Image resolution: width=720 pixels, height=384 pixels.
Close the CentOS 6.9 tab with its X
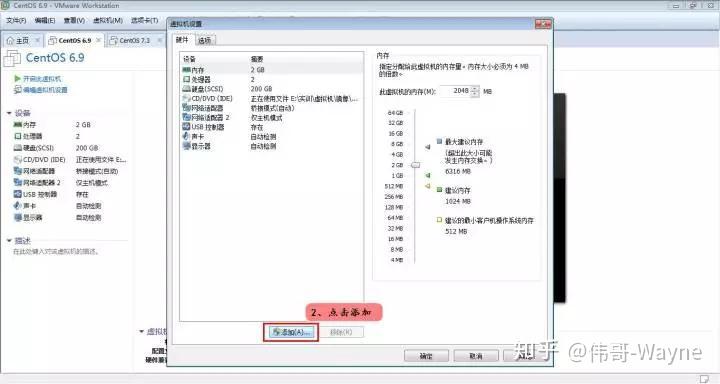point(99,40)
